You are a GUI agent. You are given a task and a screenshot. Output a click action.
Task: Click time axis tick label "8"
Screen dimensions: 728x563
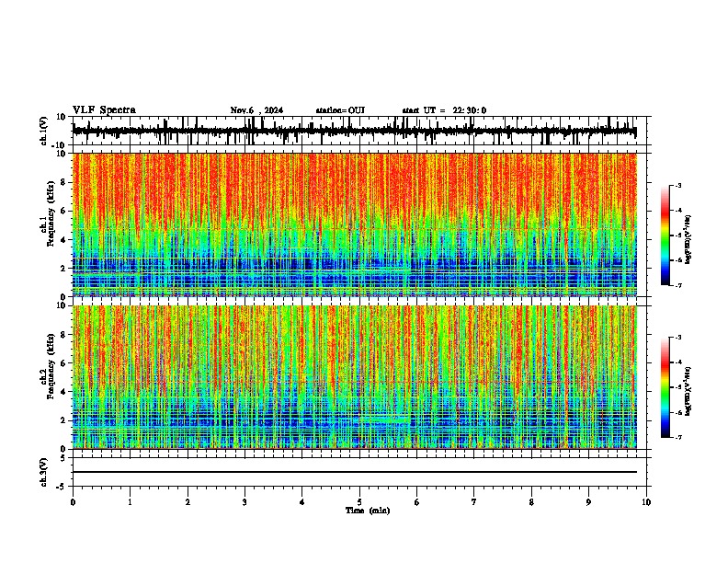point(531,502)
